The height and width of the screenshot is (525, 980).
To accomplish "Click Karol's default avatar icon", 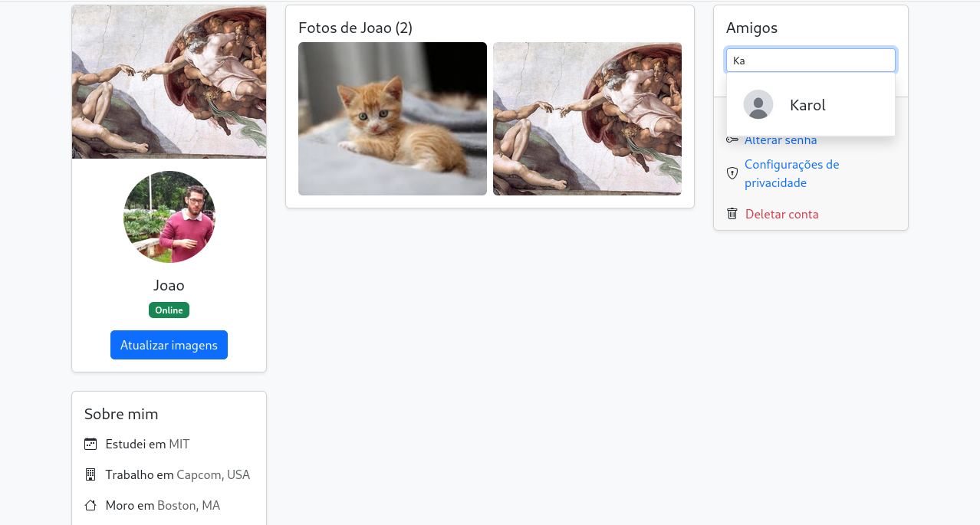I will (x=758, y=105).
